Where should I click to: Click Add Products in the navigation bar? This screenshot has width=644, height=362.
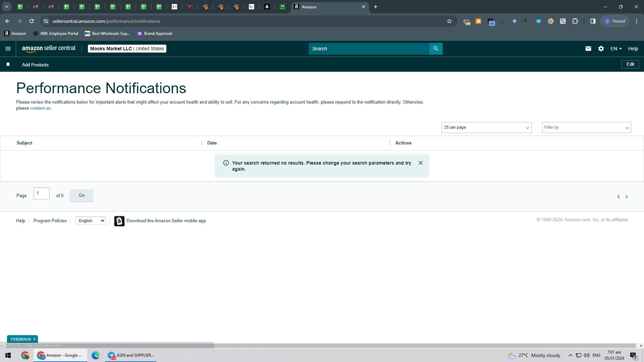pyautogui.click(x=35, y=65)
